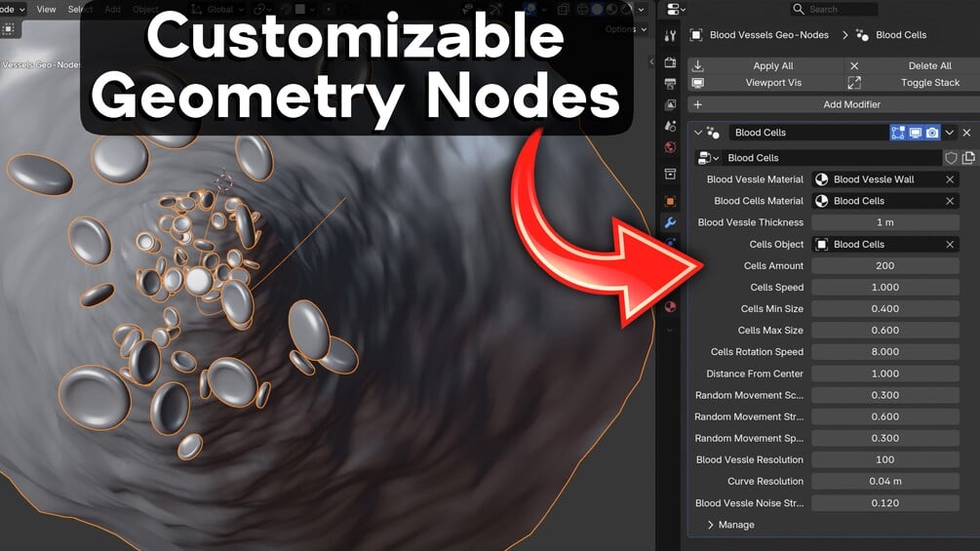The height and width of the screenshot is (551, 980).
Task: Click the material sphere icon for Blood Vessle Wall
Action: 822,179
